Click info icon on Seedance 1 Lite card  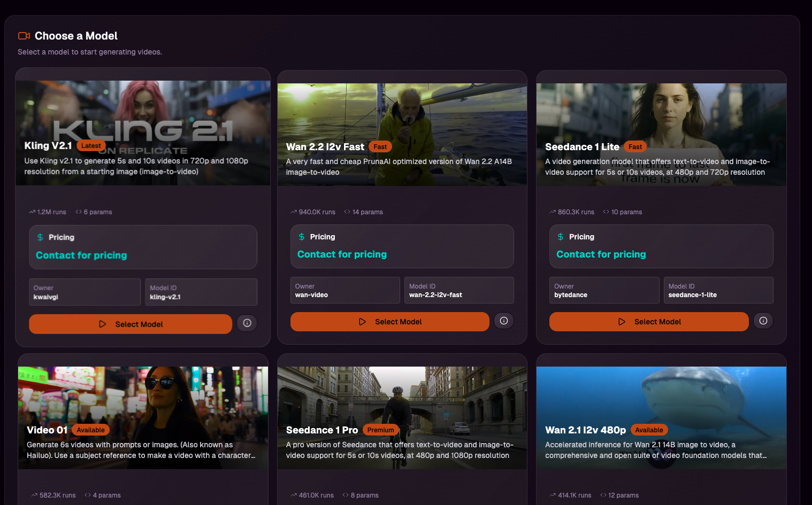click(x=763, y=321)
